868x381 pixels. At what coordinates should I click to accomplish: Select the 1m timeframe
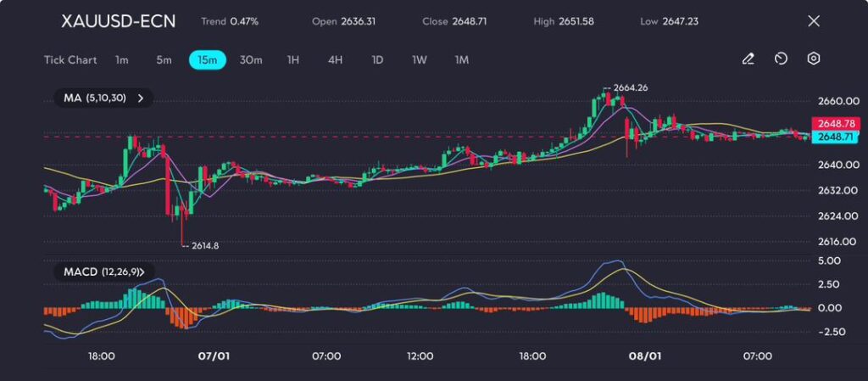[122, 60]
